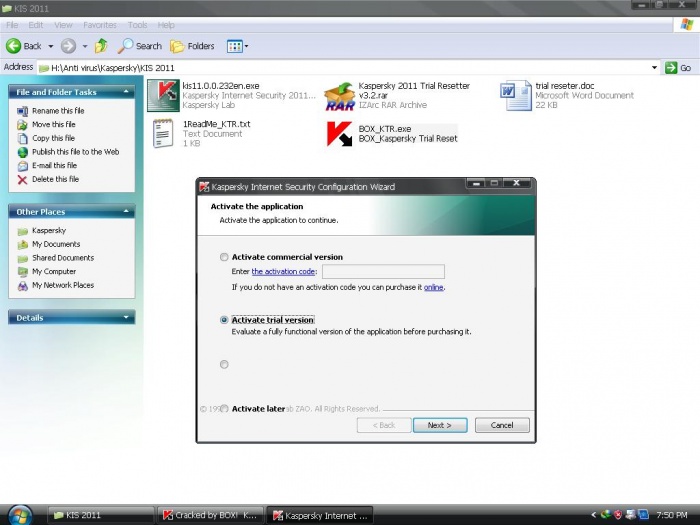Viewport: 700px width, 525px height.
Task: Open the Start menu orb
Action: 20,515
